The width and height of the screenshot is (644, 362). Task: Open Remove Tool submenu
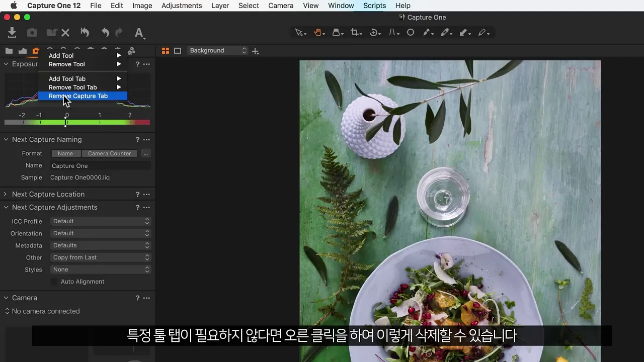click(83, 64)
